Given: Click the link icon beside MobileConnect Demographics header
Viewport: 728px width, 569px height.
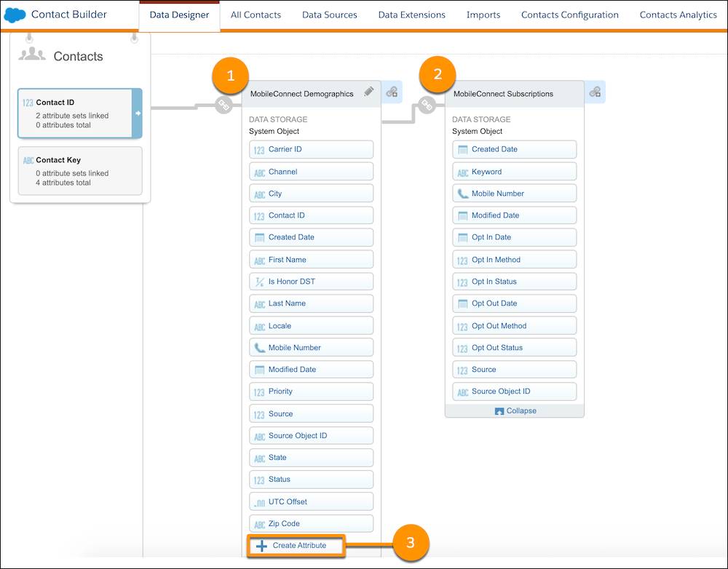Looking at the screenshot, I should click(392, 92).
